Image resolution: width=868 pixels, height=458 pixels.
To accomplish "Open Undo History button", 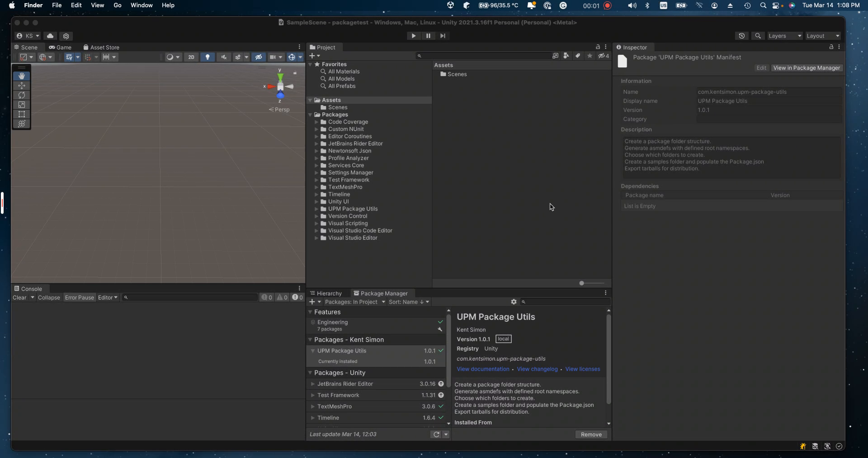I will pyautogui.click(x=741, y=36).
